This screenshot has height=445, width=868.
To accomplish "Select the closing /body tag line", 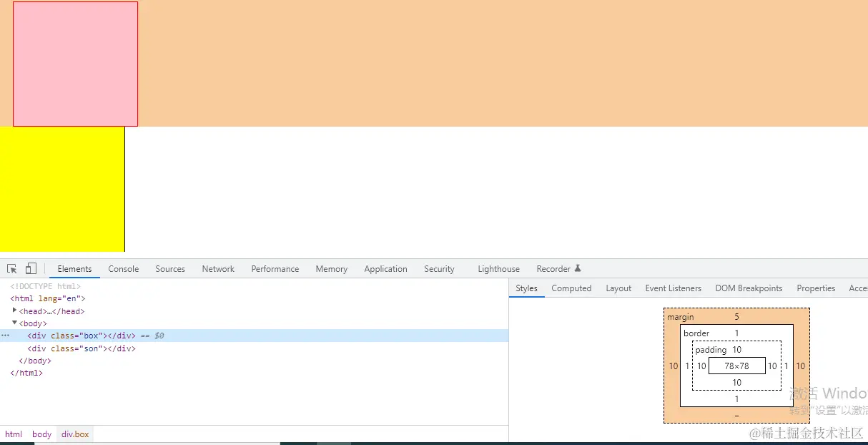I will [35, 361].
